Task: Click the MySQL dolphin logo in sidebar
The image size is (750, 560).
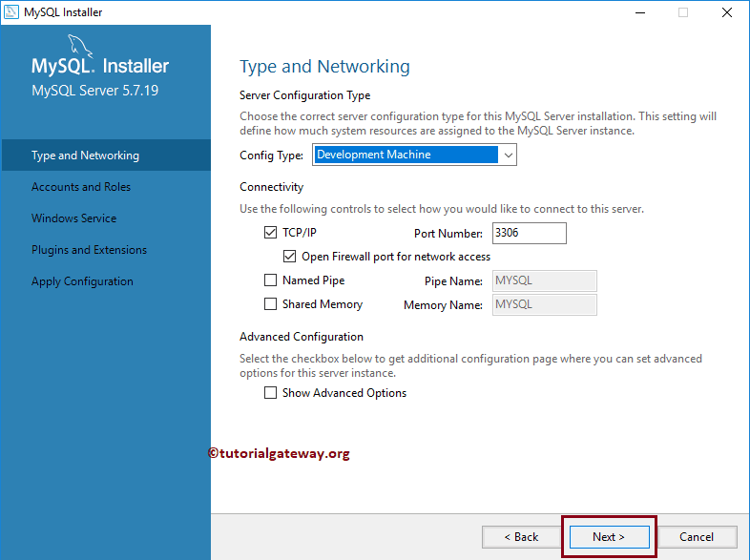Action: point(79,46)
